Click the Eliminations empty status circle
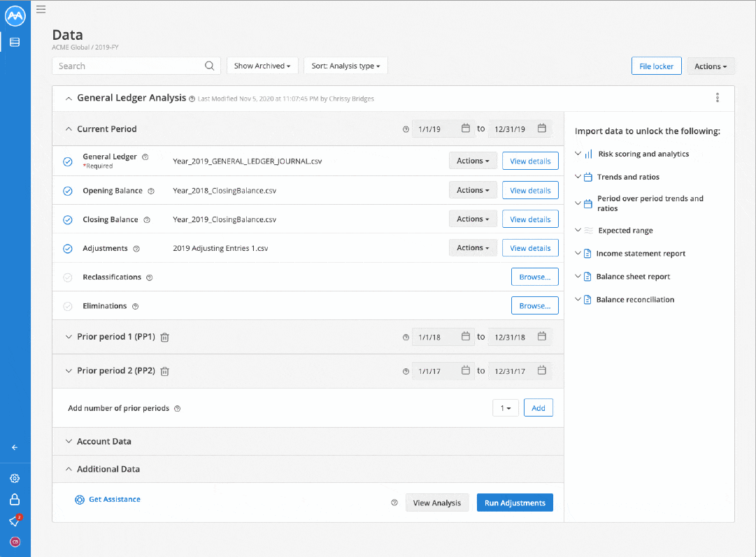The width and height of the screenshot is (756, 557). click(68, 306)
